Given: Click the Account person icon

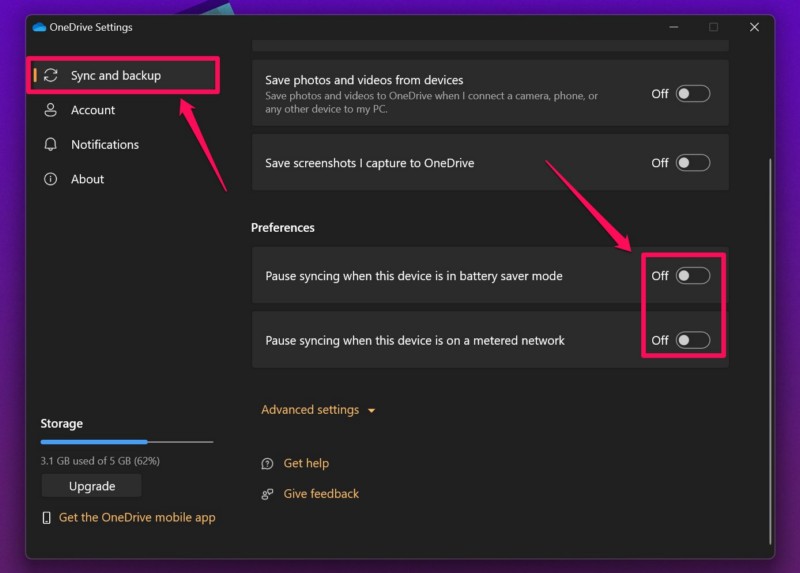Looking at the screenshot, I should tap(50, 110).
